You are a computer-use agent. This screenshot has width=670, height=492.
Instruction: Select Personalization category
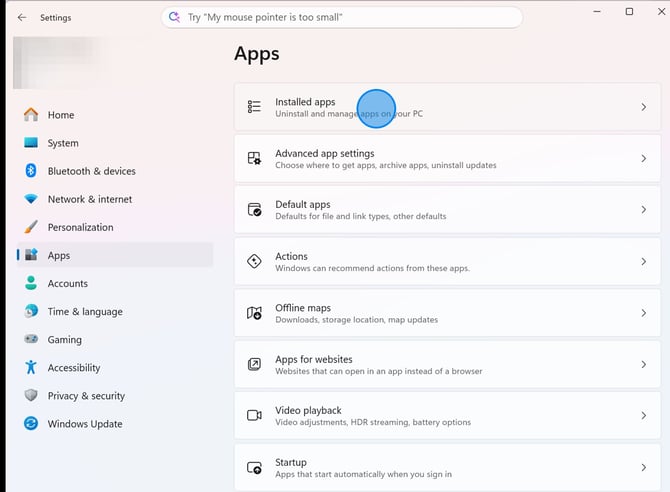(x=115, y=227)
